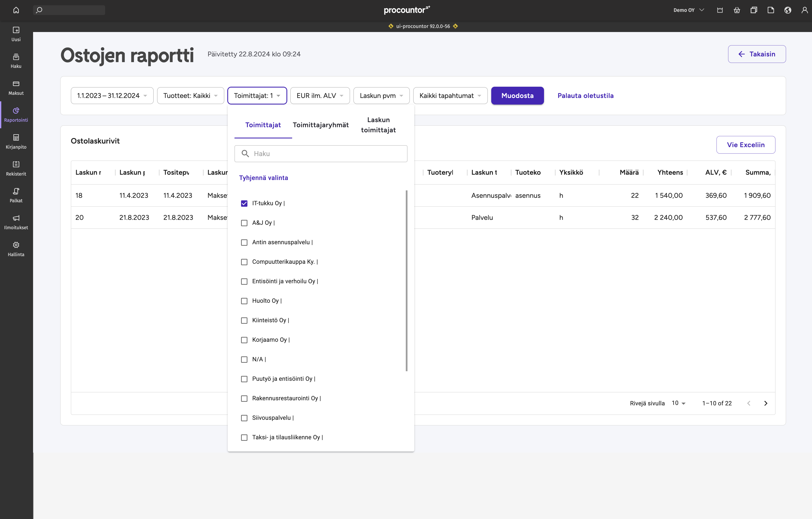This screenshot has height=519, width=812.
Task: Click invoice number 18 cell
Action: [x=79, y=196]
